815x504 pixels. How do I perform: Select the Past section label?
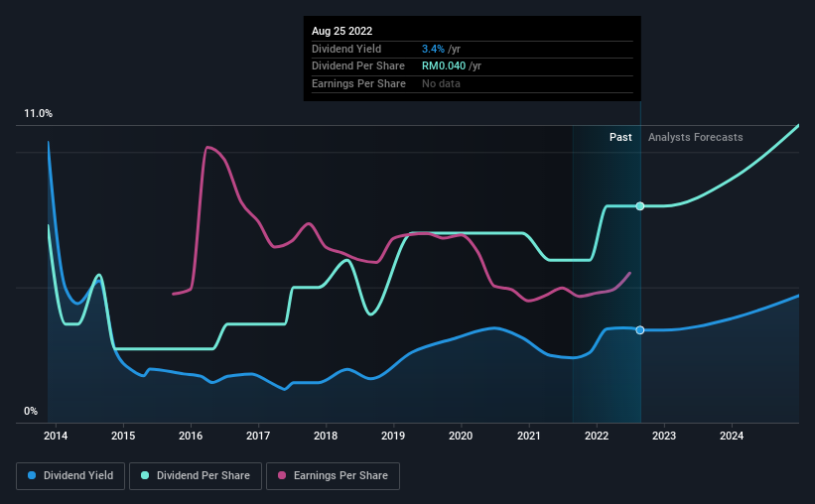coord(620,137)
